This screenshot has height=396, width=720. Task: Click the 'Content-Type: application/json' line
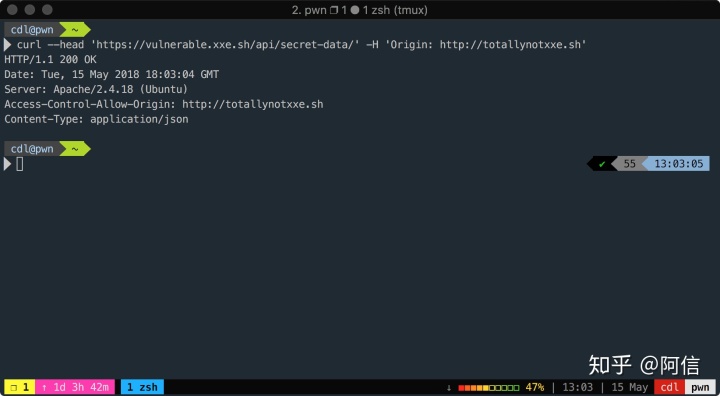tap(96, 119)
